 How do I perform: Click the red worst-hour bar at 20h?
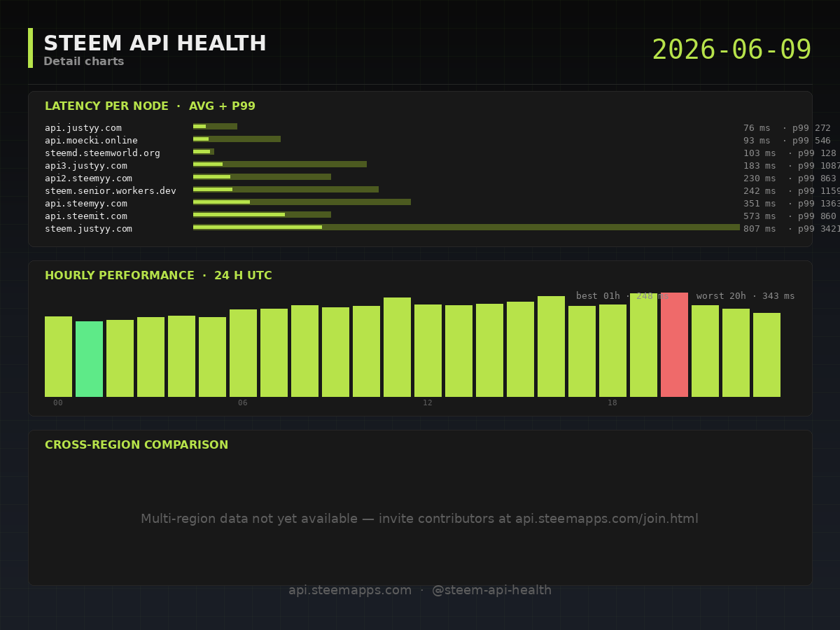[x=674, y=344]
